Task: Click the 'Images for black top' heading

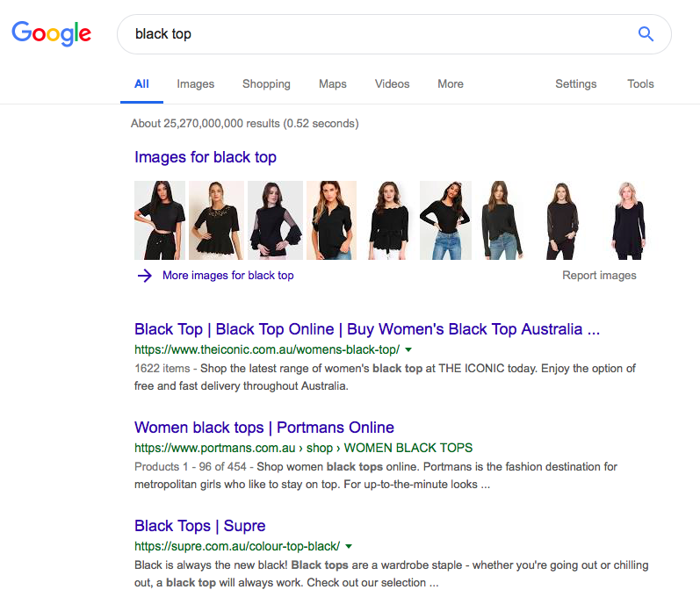Action: 206,157
